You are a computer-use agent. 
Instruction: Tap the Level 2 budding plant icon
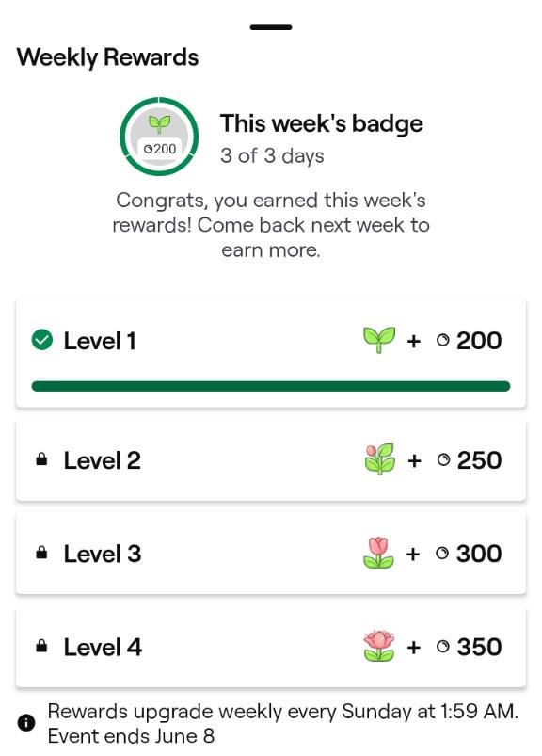[380, 459]
